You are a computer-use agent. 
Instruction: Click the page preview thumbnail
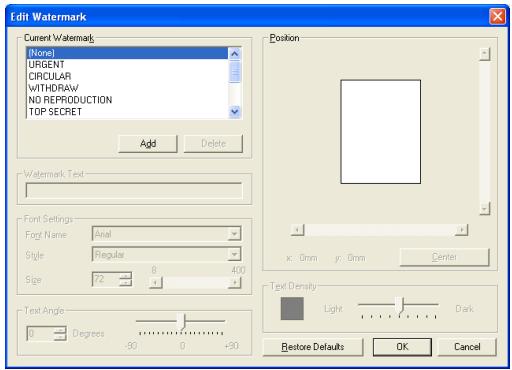coord(381,132)
